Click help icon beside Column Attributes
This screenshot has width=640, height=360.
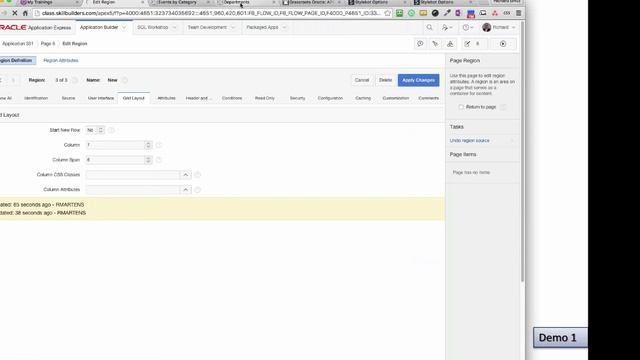[198, 190]
